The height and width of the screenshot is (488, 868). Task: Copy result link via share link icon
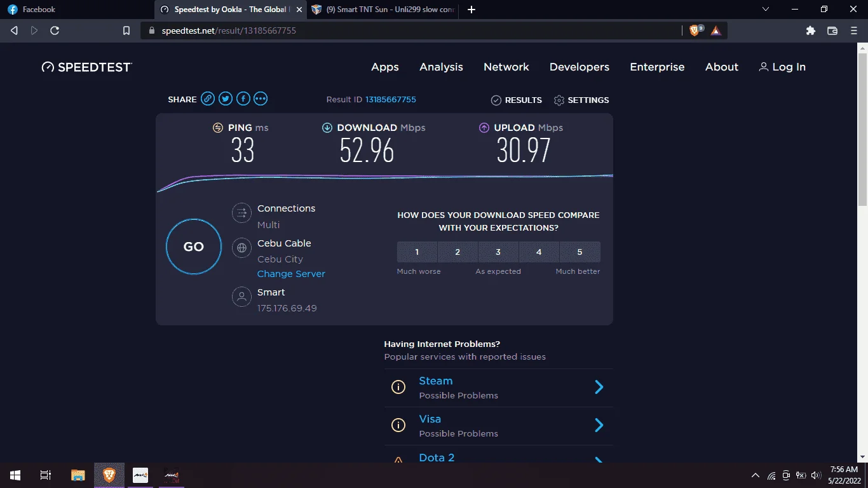point(208,99)
